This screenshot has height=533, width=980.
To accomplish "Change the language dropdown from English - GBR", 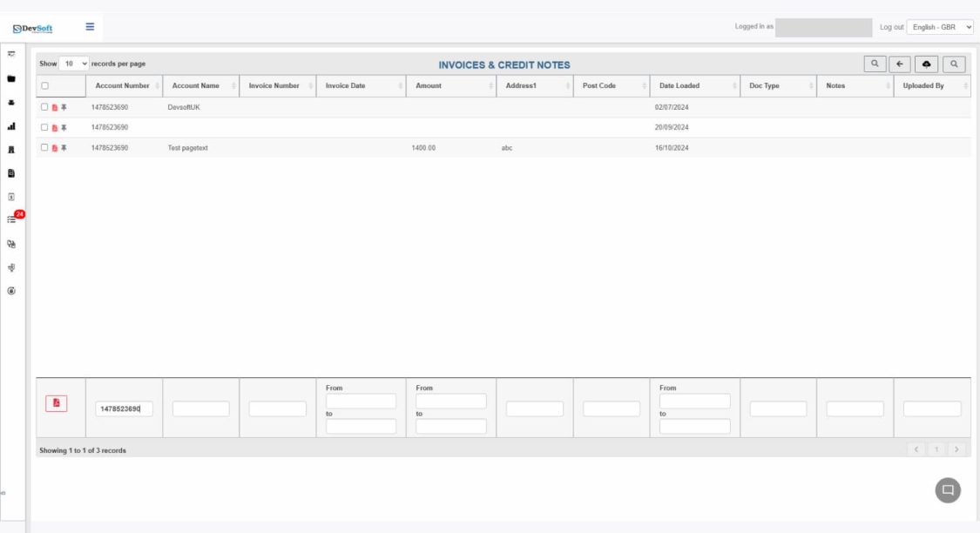I will pyautogui.click(x=939, y=27).
